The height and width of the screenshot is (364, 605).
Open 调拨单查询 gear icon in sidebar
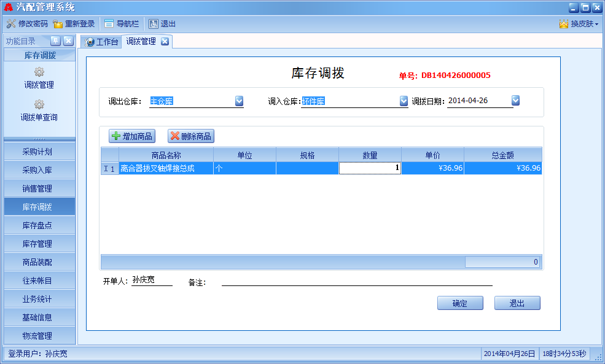click(39, 104)
